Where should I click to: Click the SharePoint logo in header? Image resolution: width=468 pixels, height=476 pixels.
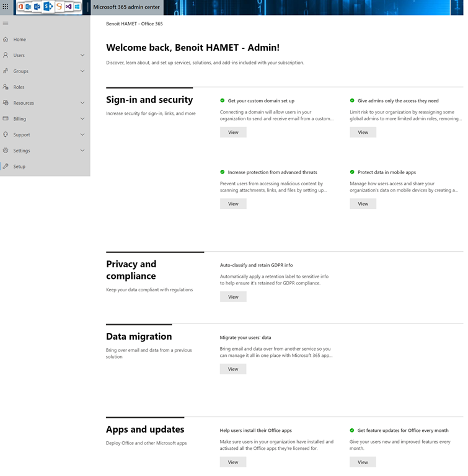48,6
